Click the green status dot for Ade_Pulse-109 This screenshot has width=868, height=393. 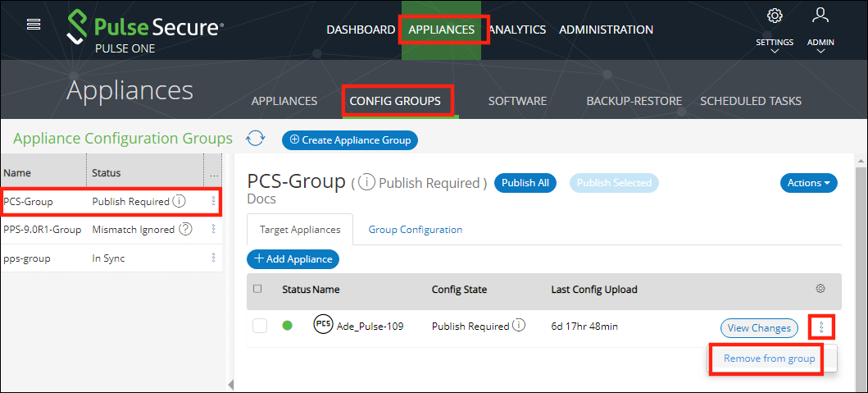tap(288, 326)
